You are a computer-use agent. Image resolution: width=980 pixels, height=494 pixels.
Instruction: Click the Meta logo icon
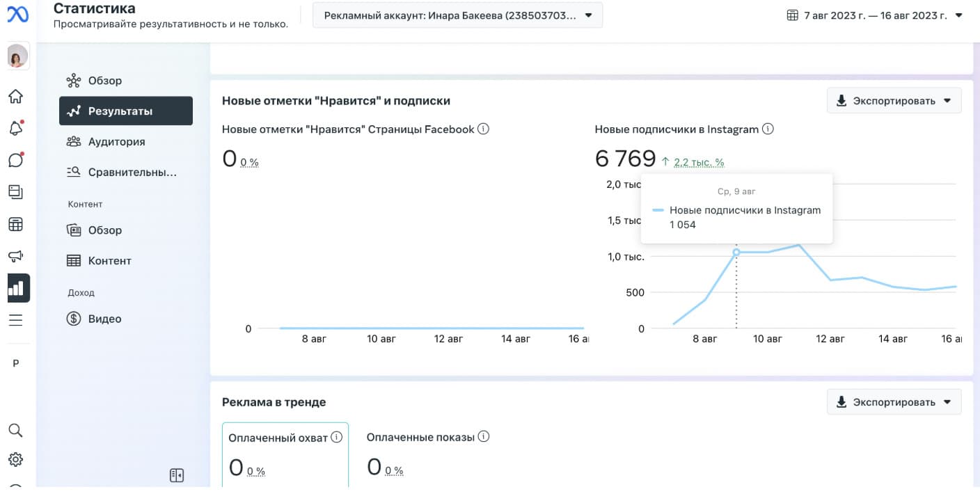[x=18, y=13]
